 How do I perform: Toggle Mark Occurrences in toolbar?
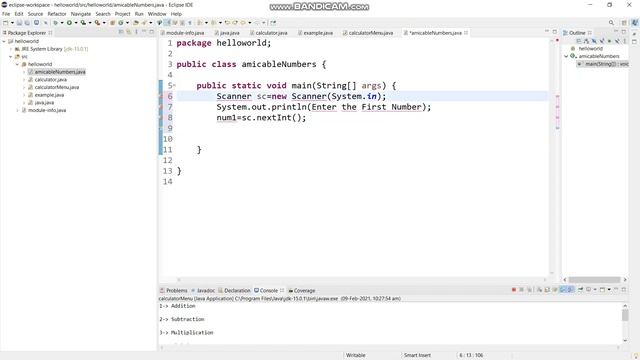click(x=167, y=23)
